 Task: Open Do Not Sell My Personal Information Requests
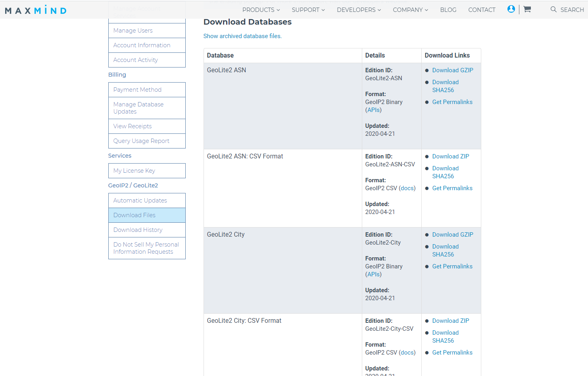click(x=147, y=248)
